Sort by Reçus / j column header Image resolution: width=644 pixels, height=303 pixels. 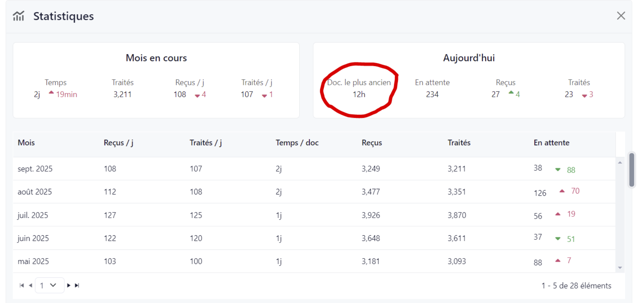tap(118, 143)
